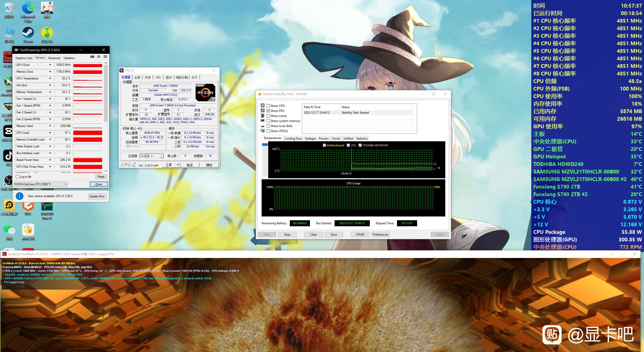The image size is (644, 352).
Task: Select Stability Test: Started log row
Action: (x=357, y=113)
